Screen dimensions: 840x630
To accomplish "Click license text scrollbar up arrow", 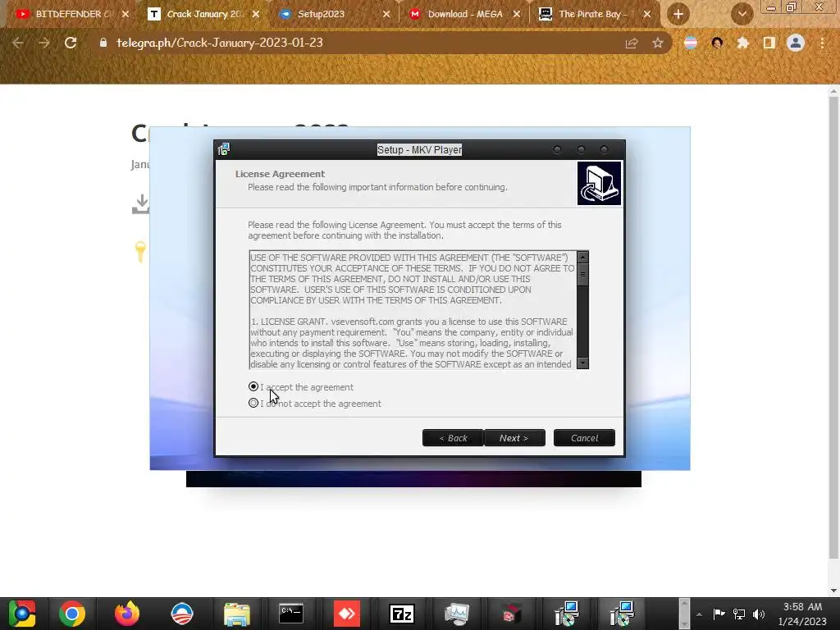I will (x=582, y=257).
